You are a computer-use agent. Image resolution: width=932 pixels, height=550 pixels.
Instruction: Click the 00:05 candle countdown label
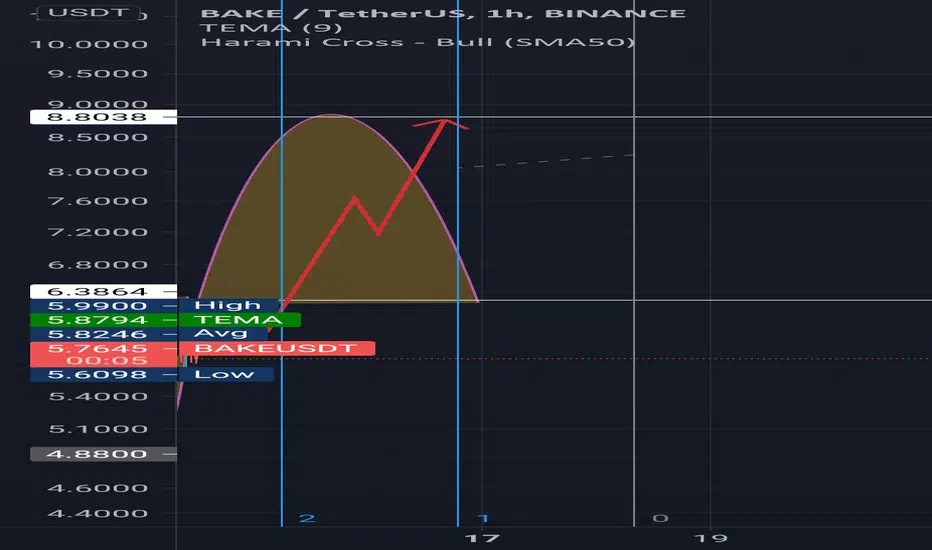pos(106,361)
